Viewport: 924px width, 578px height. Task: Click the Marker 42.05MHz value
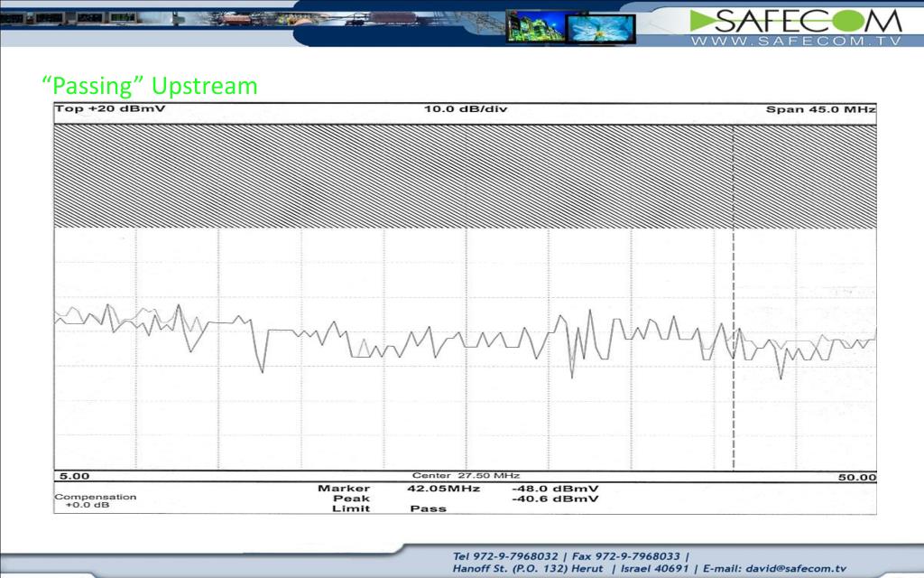coord(443,489)
